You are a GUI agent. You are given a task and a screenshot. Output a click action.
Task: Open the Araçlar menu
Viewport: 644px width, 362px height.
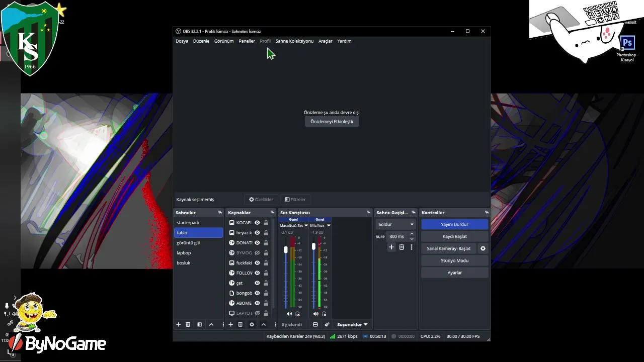(326, 41)
